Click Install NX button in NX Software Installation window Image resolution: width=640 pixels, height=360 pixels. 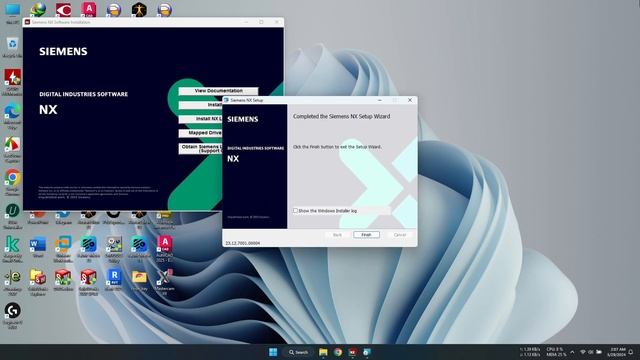click(200, 105)
